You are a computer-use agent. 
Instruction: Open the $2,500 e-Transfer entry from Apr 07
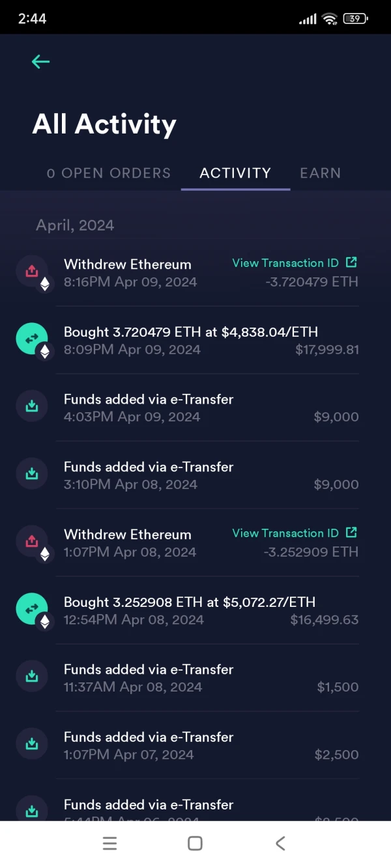195,746
